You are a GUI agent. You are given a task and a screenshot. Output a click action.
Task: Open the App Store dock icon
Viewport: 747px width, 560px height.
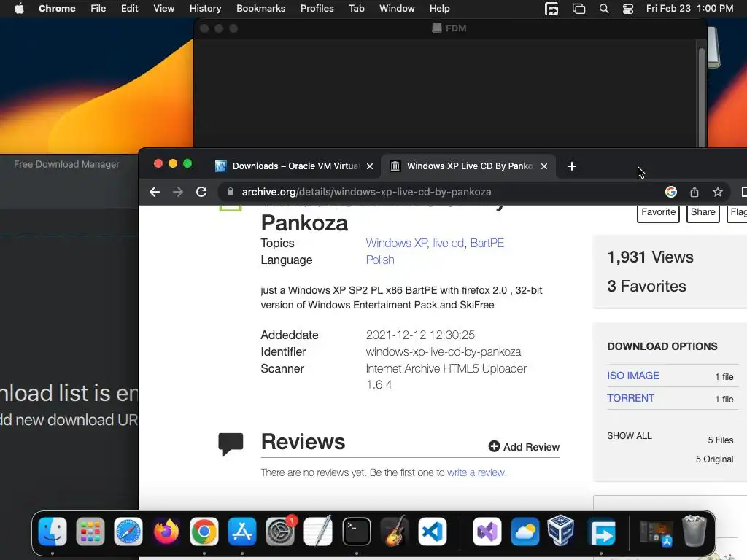pos(242,532)
